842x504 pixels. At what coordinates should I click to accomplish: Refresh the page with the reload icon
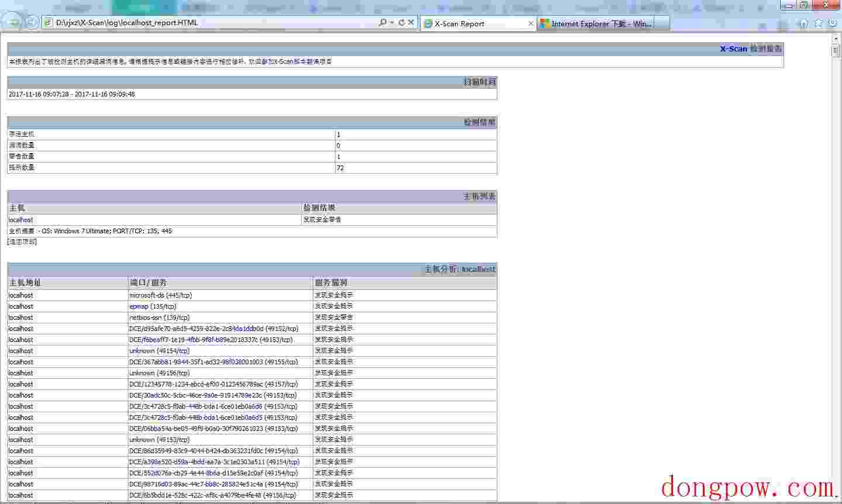pyautogui.click(x=401, y=22)
